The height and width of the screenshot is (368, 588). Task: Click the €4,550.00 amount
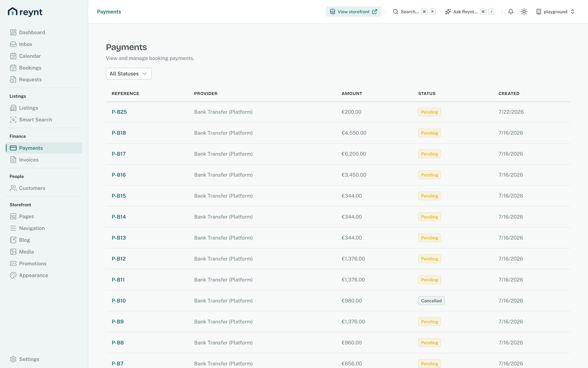[354, 133]
